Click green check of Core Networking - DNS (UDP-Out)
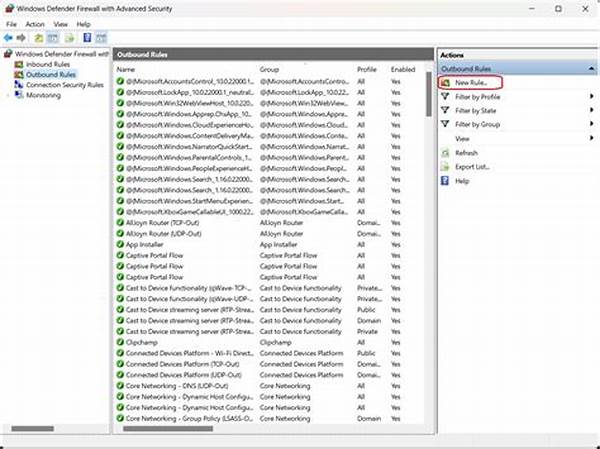This screenshot has width=600, height=449. click(x=120, y=386)
